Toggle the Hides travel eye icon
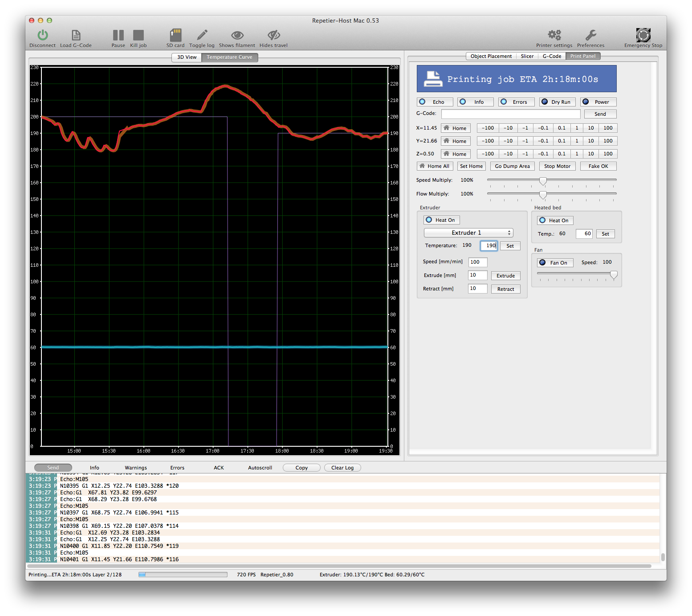Screen dimensions: 692x616 273,35
